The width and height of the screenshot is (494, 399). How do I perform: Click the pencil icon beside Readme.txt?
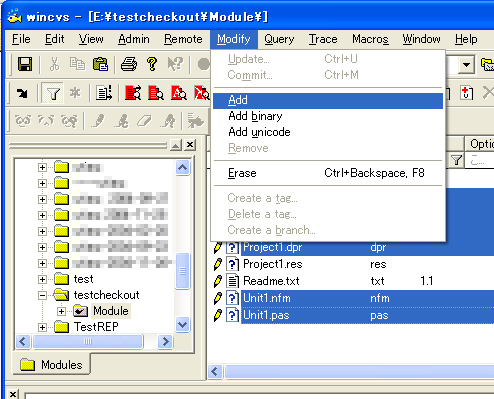click(x=218, y=281)
